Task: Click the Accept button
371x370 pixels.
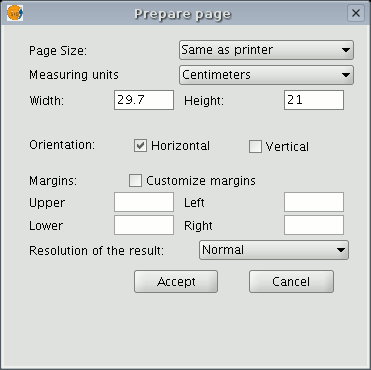Action: pyautogui.click(x=176, y=282)
